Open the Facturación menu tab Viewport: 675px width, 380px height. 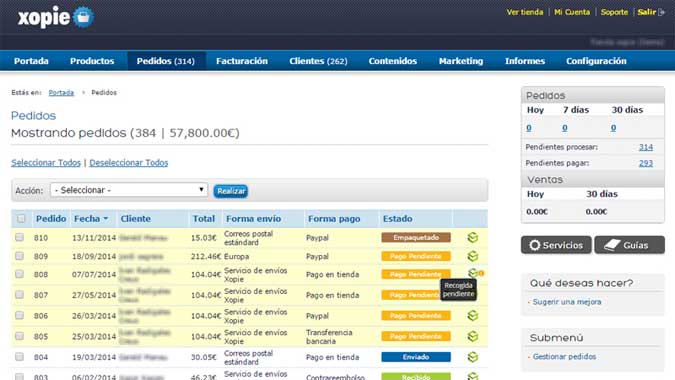tap(242, 61)
